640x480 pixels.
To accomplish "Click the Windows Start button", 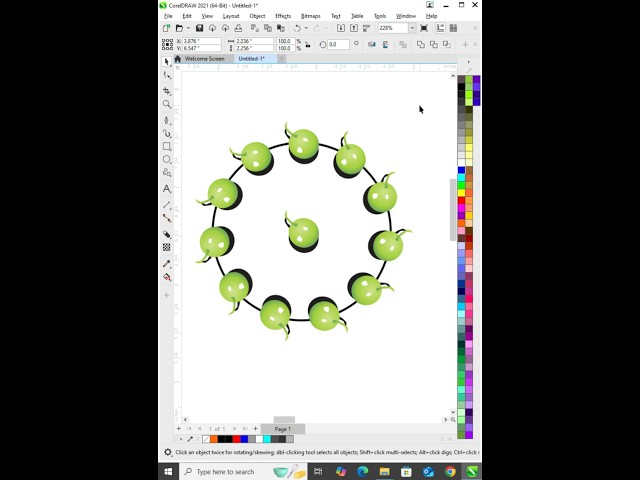I will click(x=168, y=472).
